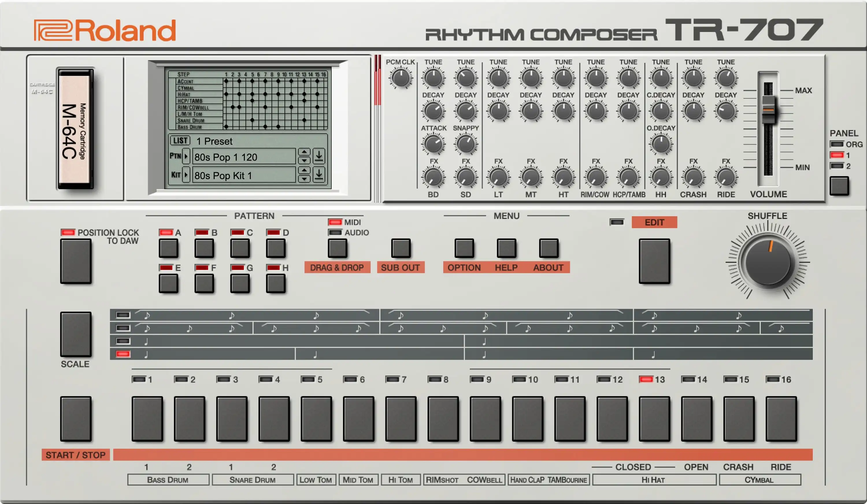
Task: Open the OPTION menu button
Action: tap(464, 248)
